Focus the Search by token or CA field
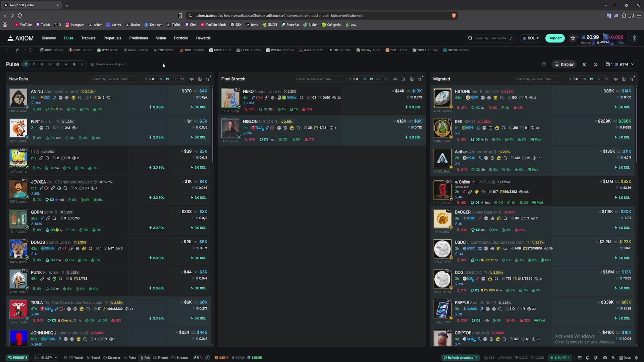Image resolution: width=644 pixels, height=362 pixels. point(489,38)
